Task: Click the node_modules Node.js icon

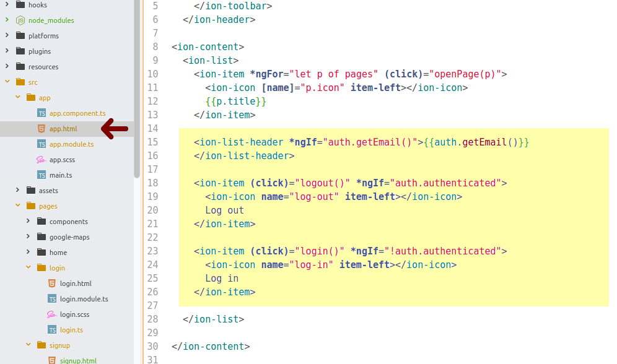Action: pos(20,20)
